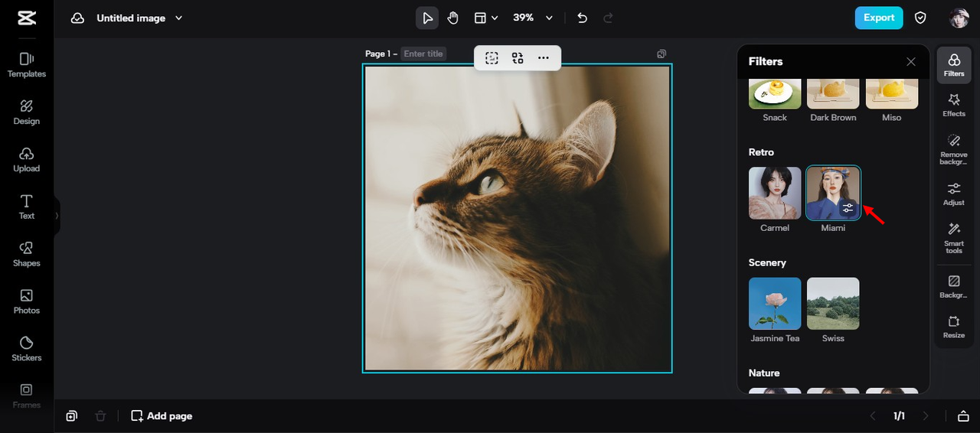Viewport: 980px width, 433px height.
Task: Switch to the Adjust tab
Action: 954,194
